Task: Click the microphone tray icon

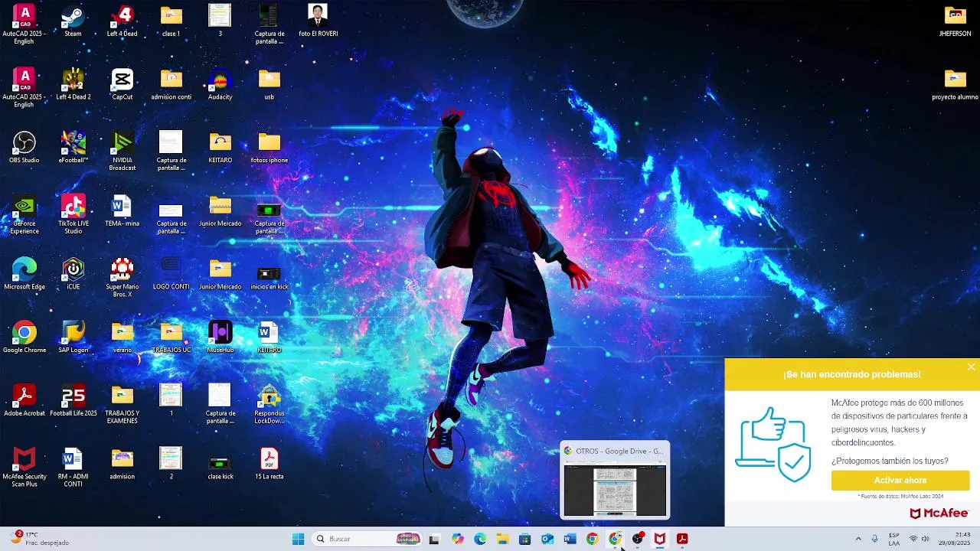Action: tap(874, 539)
